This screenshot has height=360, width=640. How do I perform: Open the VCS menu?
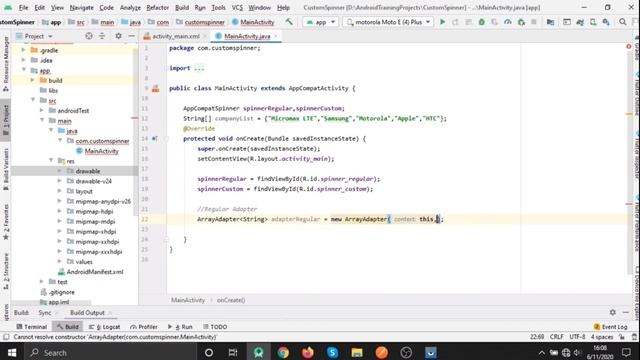click(x=237, y=7)
